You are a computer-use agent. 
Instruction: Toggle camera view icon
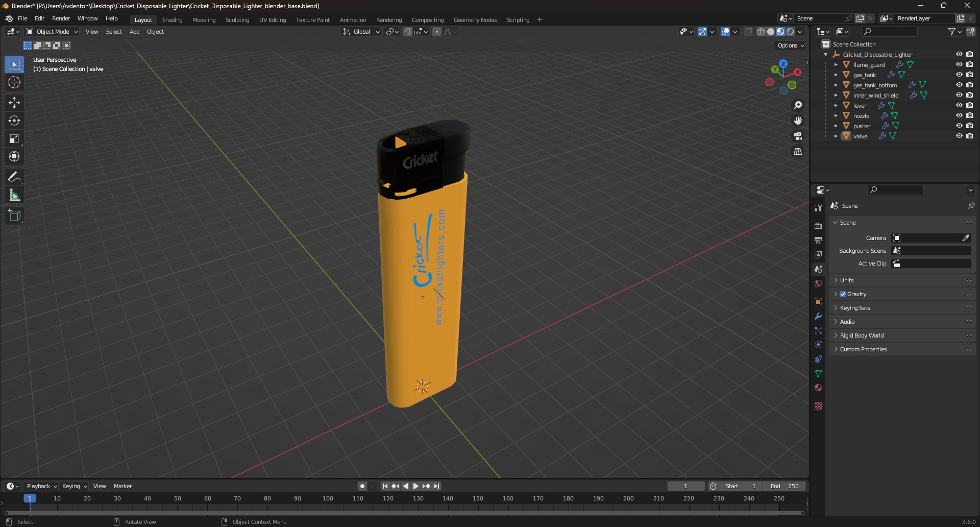point(798,136)
